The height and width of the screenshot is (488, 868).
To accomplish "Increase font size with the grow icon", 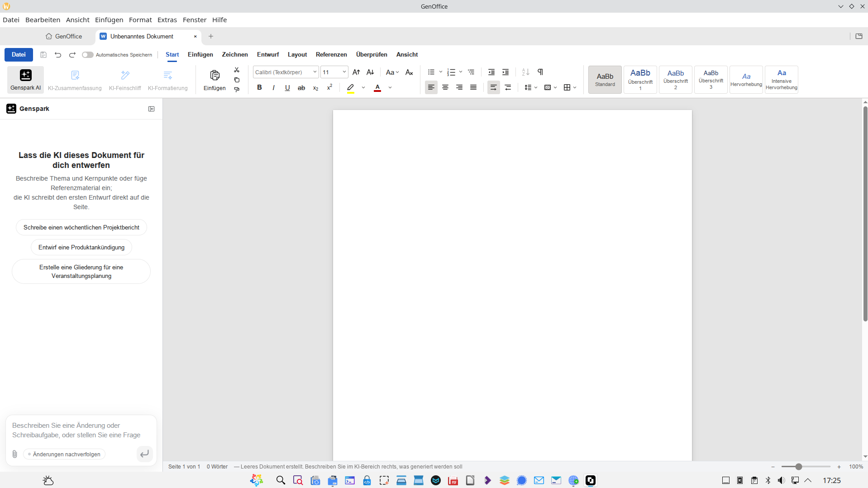I will tap(356, 72).
